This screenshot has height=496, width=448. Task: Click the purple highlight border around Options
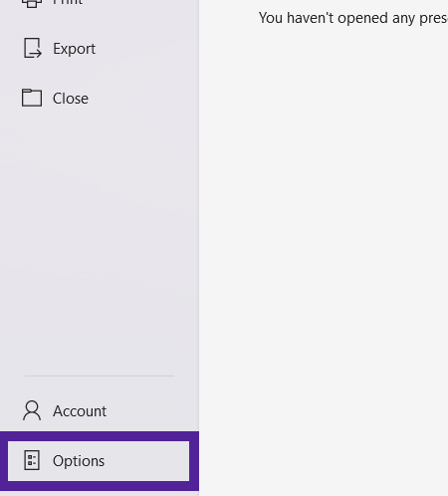(100, 436)
